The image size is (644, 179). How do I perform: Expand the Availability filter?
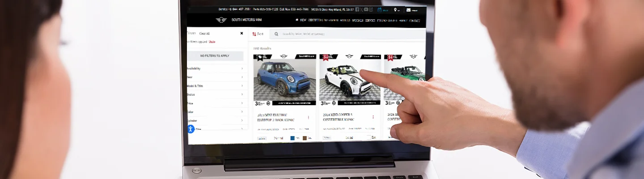click(x=217, y=68)
